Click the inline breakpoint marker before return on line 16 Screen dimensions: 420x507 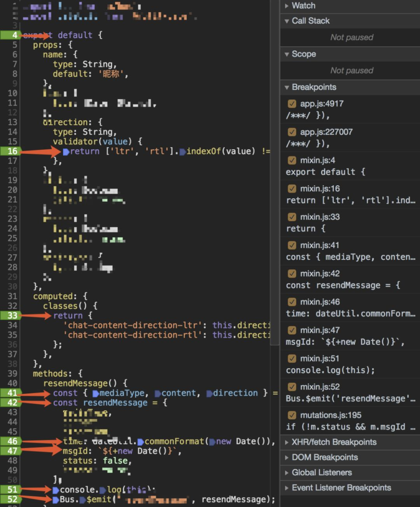(x=66, y=152)
